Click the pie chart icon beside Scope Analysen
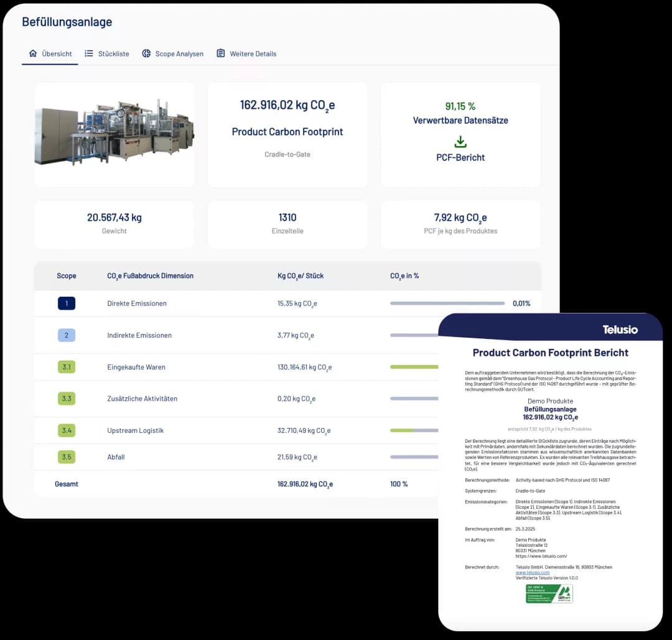This screenshot has height=640, width=672. click(146, 53)
